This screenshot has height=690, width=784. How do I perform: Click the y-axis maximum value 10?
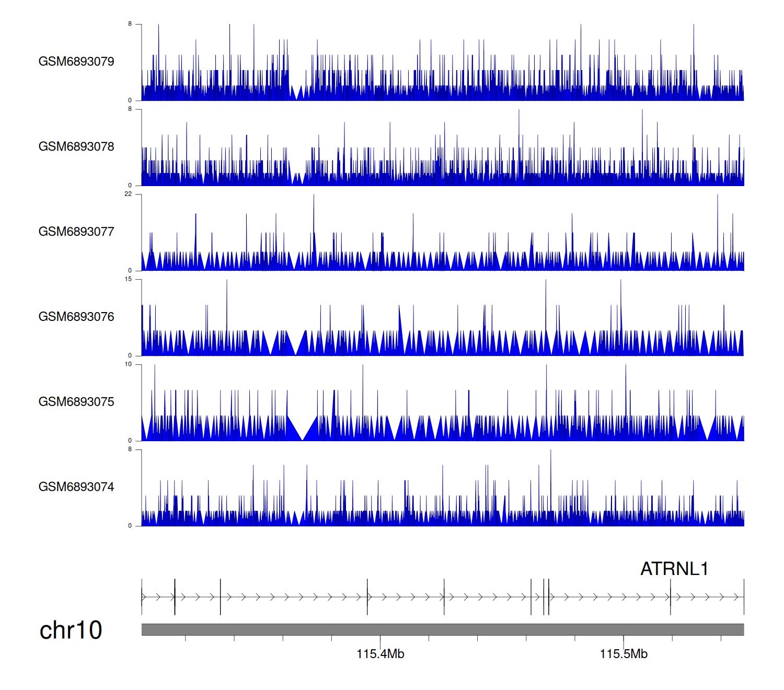coord(128,364)
